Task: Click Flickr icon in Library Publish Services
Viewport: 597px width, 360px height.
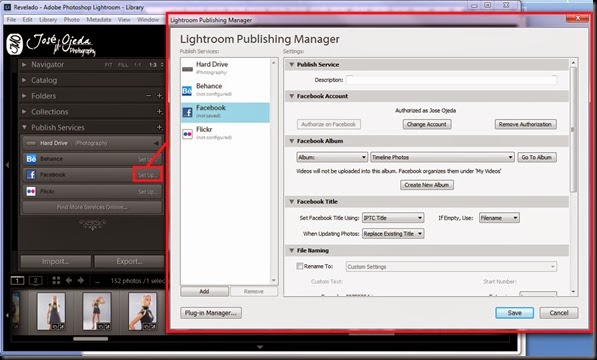Action: [x=31, y=191]
